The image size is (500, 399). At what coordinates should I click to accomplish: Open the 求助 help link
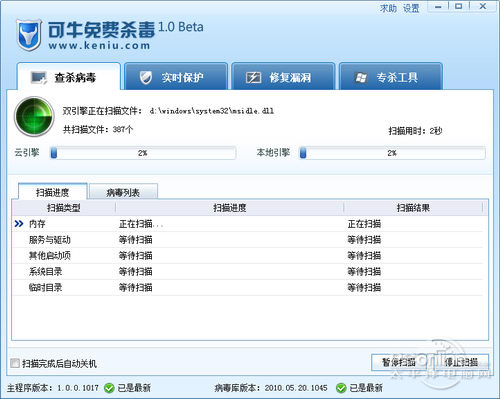pos(388,8)
